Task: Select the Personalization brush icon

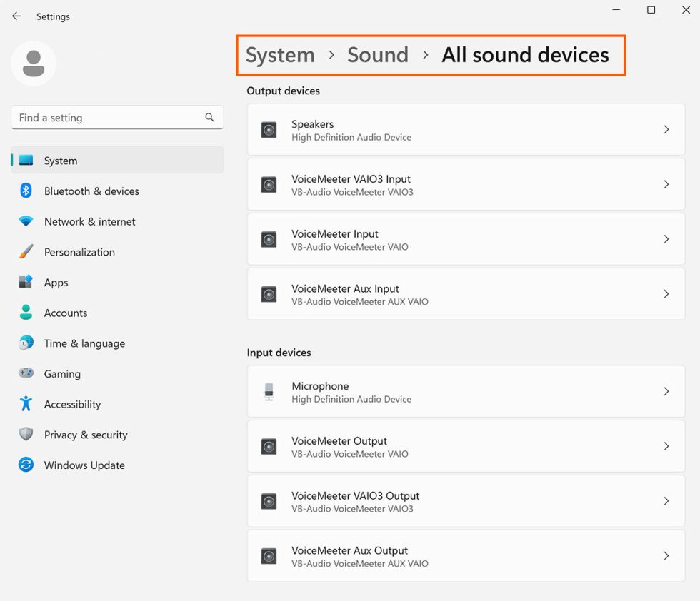Action: (x=26, y=252)
